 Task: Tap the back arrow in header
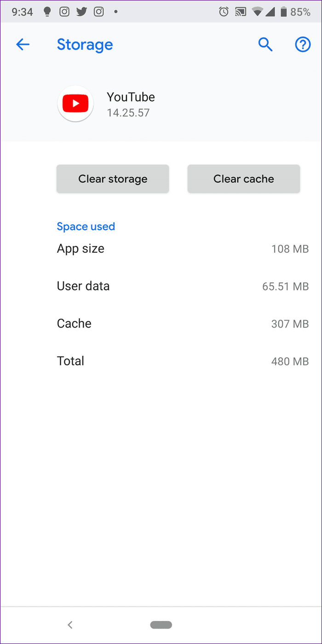(23, 45)
